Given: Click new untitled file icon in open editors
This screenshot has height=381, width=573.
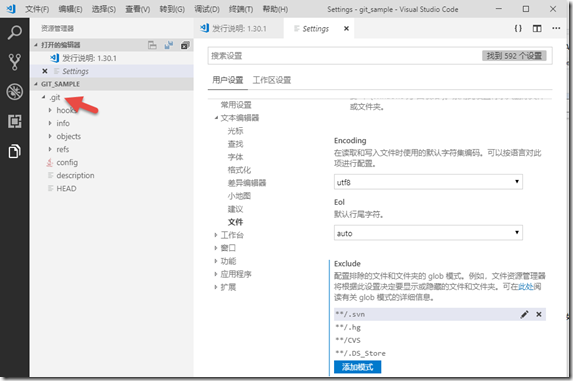Looking at the screenshot, I should [152, 45].
